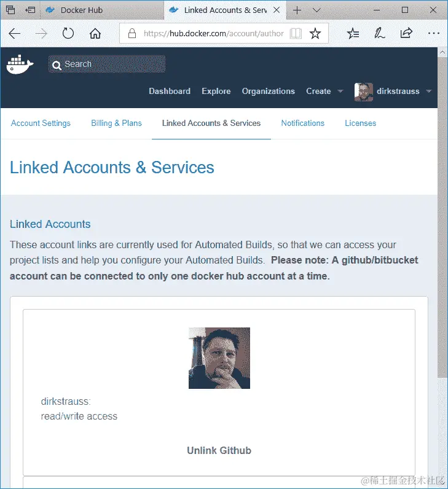Click the dirkstrauss username in navbar

398,91
